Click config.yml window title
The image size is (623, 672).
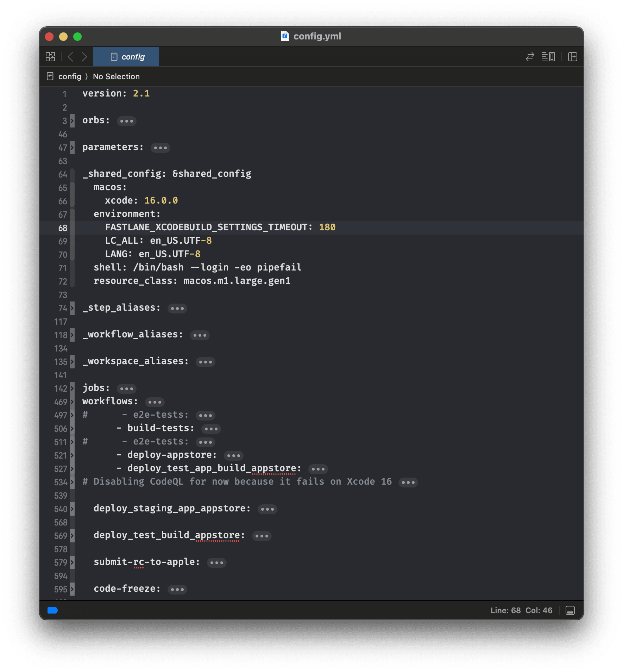click(317, 36)
